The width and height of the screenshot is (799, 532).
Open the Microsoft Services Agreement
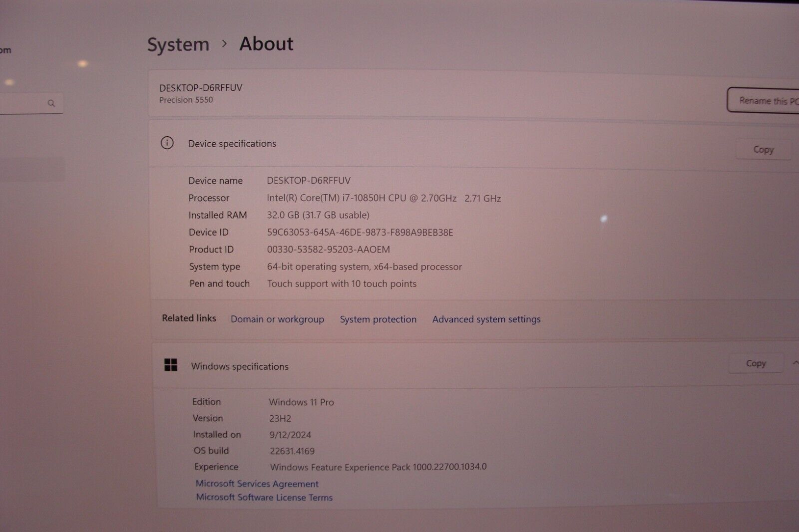(257, 484)
